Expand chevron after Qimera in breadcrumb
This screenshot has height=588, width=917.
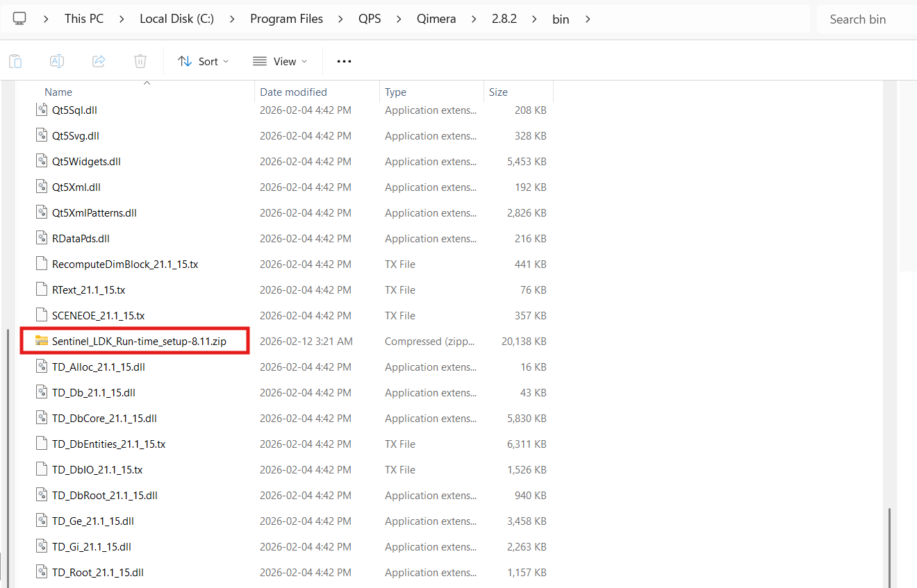pos(474,19)
